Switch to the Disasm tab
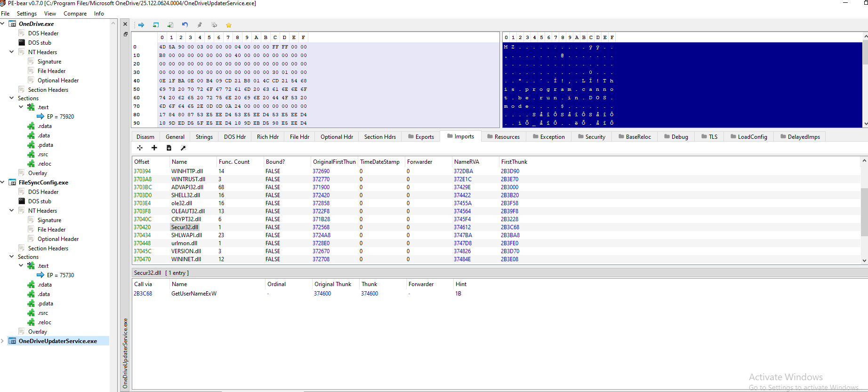This screenshot has width=868, height=392. tap(145, 136)
